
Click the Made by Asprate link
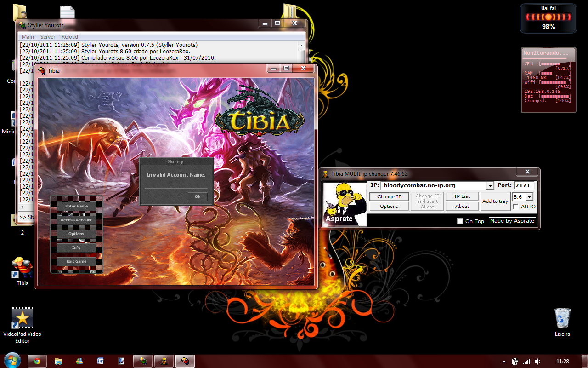[512, 221]
